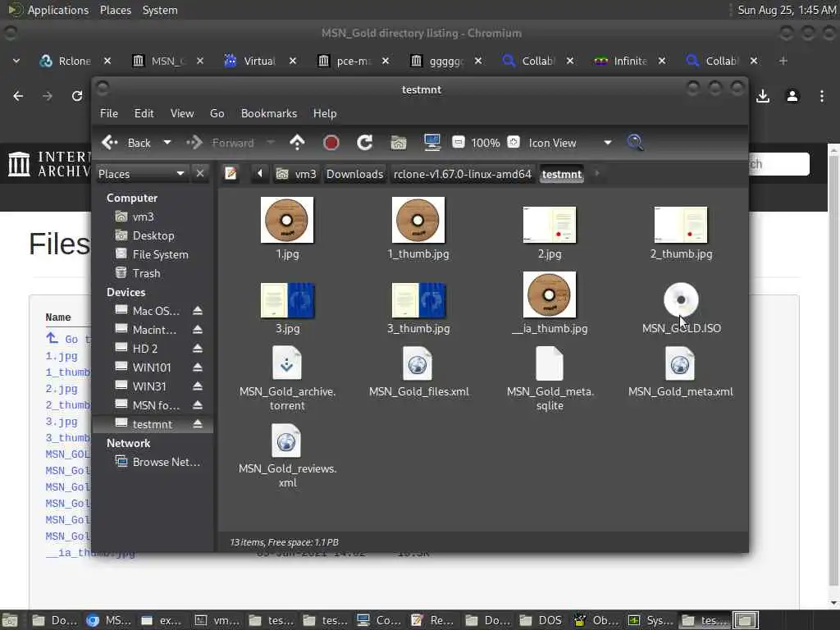Open Chromium three-dot menu
This screenshot has height=630, width=840.
(822, 97)
